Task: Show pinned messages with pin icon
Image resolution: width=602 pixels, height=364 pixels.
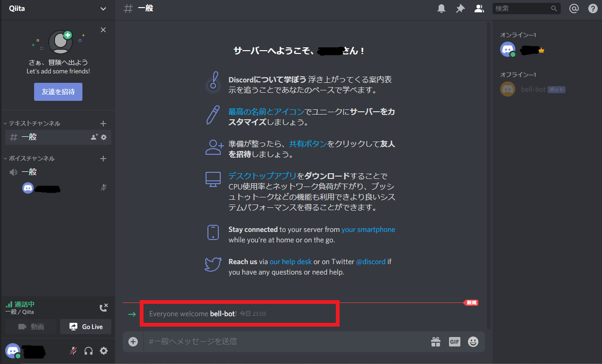Action: [x=460, y=9]
